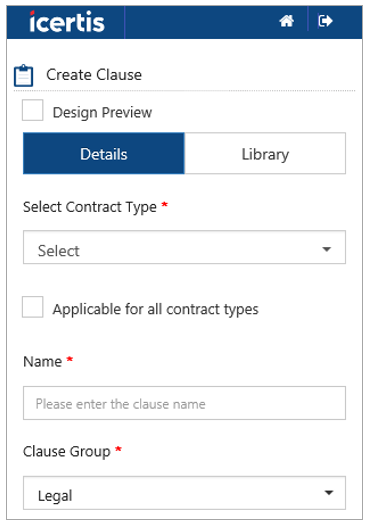Open the Clause Group dropdown showing Legal

click(184, 493)
